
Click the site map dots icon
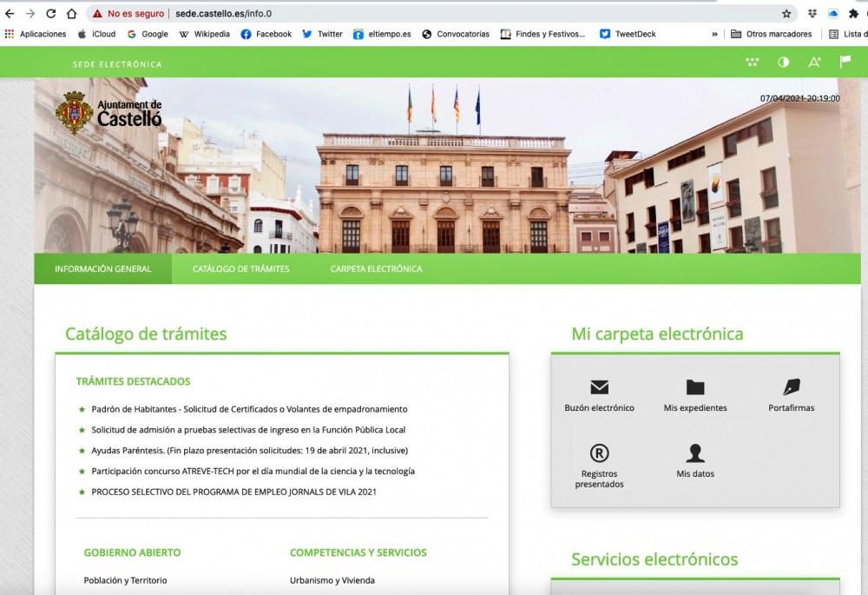tap(753, 62)
